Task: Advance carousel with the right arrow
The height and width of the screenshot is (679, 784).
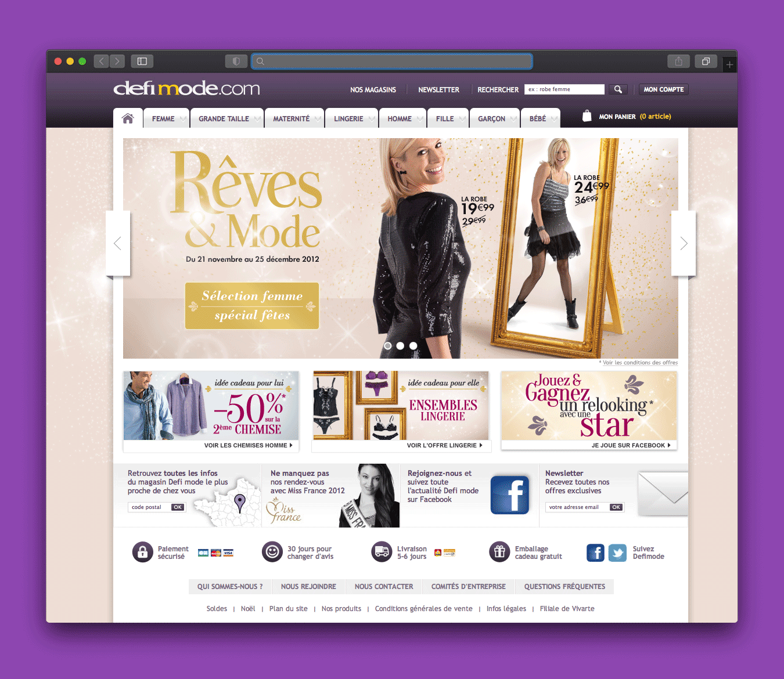Action: point(684,243)
